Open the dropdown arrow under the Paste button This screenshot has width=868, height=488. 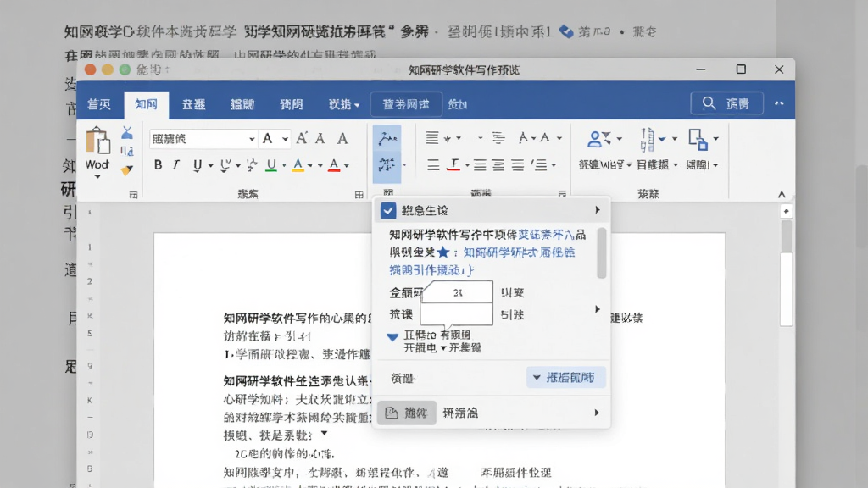point(97,177)
